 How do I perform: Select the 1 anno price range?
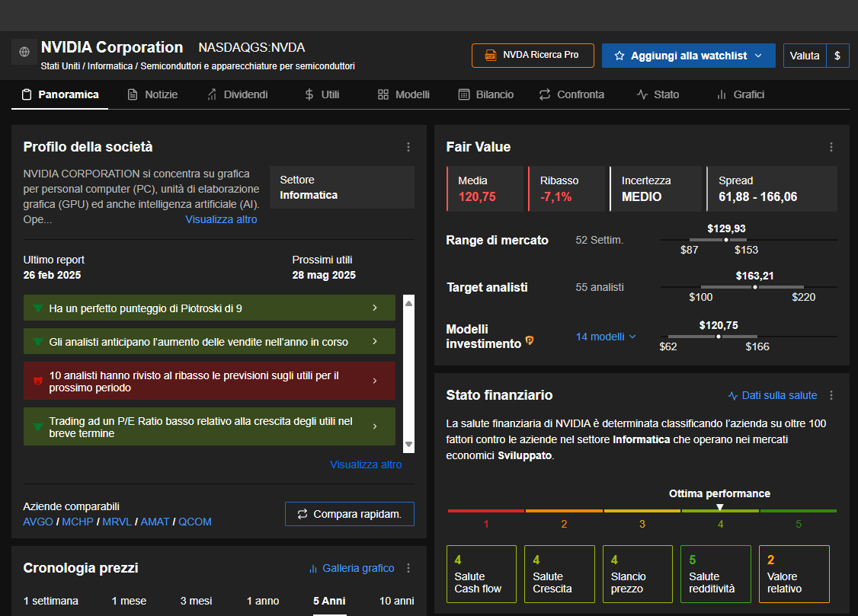263,602
